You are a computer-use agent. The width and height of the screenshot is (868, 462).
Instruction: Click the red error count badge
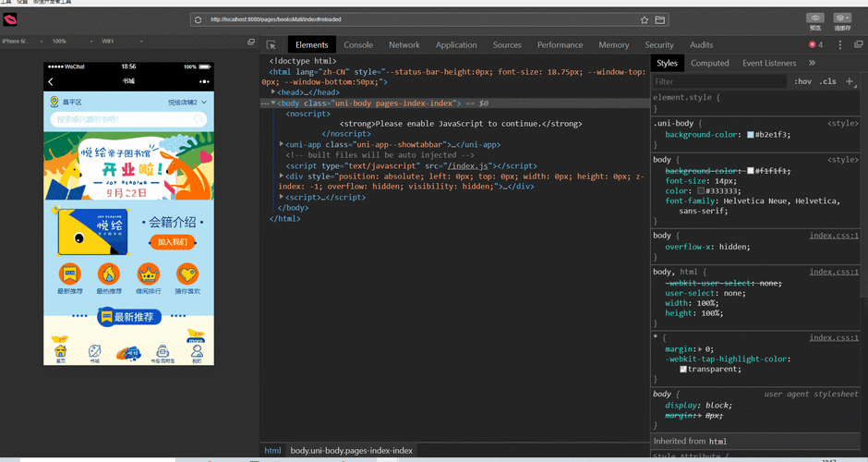(x=815, y=44)
